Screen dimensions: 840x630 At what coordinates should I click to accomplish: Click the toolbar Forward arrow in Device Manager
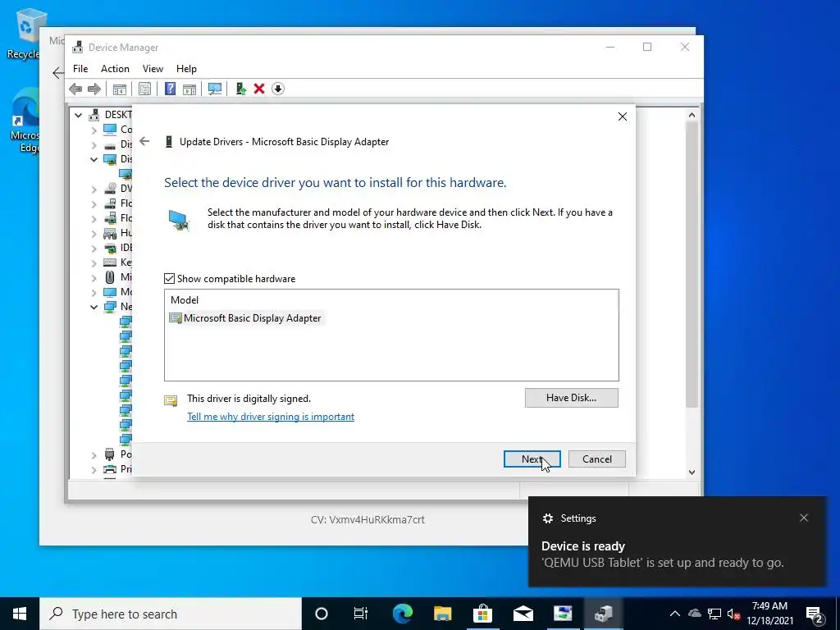[x=94, y=89]
